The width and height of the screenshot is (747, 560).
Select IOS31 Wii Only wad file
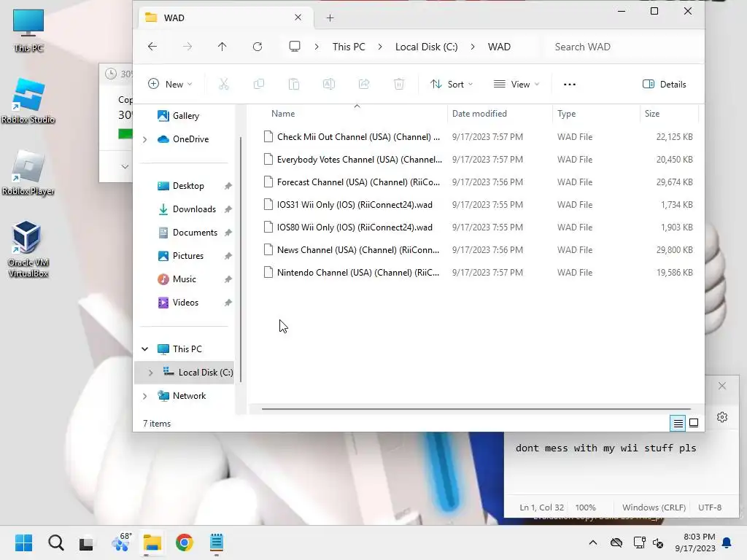coord(479,205)
